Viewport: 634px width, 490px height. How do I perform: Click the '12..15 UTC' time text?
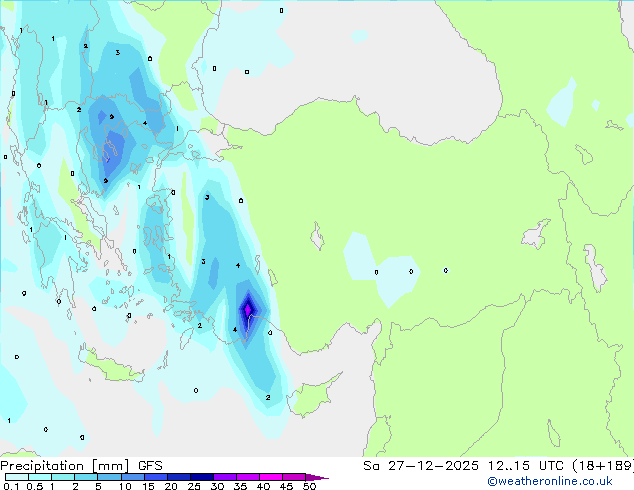pos(526,466)
